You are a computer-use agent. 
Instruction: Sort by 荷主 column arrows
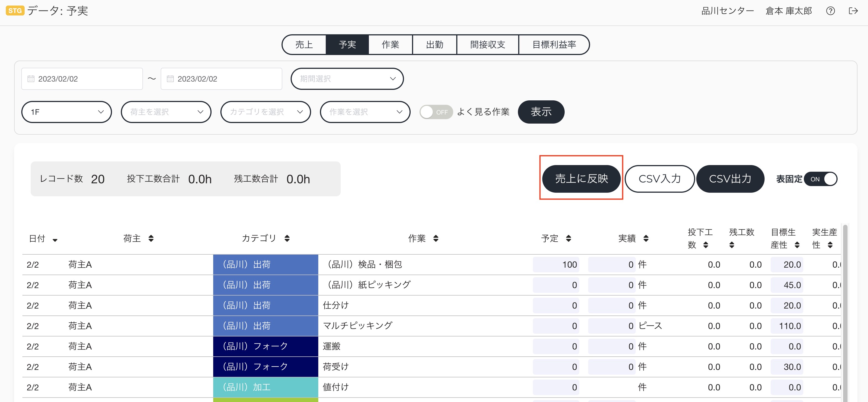coord(151,238)
